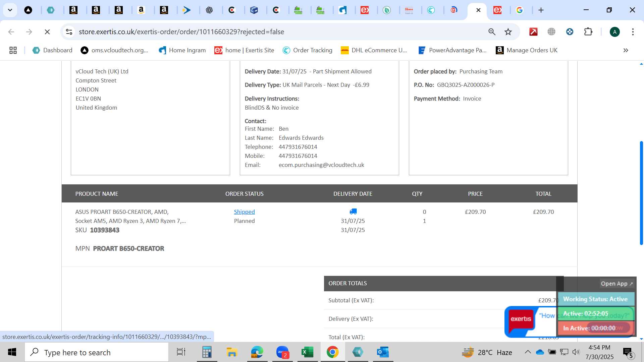Image resolution: width=644 pixels, height=362 pixels.
Task: Open Outlook from the taskbar
Action: (383, 352)
